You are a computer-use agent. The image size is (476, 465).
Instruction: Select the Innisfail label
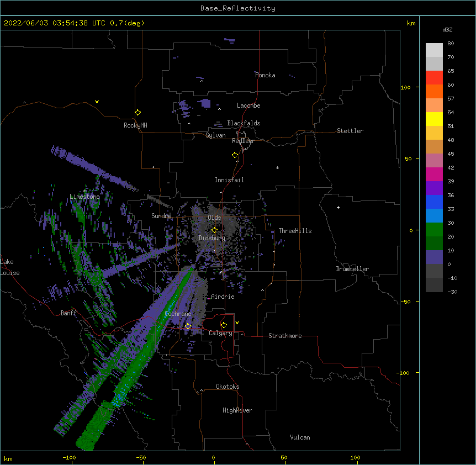(229, 180)
